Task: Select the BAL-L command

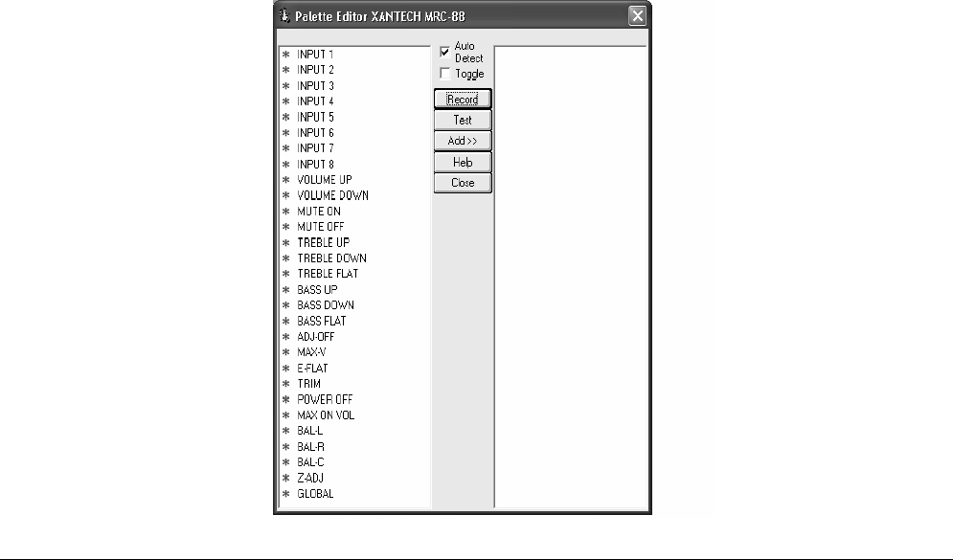Action: click(x=310, y=431)
